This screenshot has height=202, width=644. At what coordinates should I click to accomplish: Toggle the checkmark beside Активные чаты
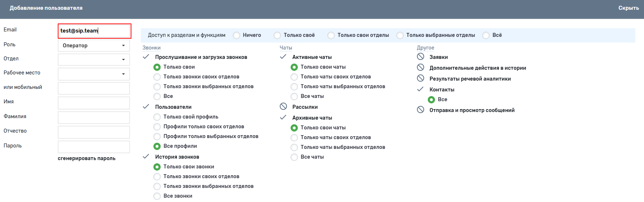(x=283, y=57)
